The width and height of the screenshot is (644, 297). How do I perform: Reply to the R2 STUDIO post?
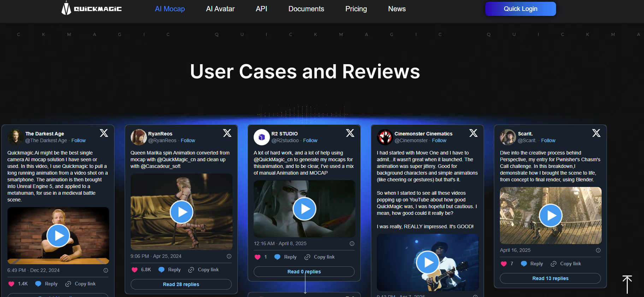[285, 257]
